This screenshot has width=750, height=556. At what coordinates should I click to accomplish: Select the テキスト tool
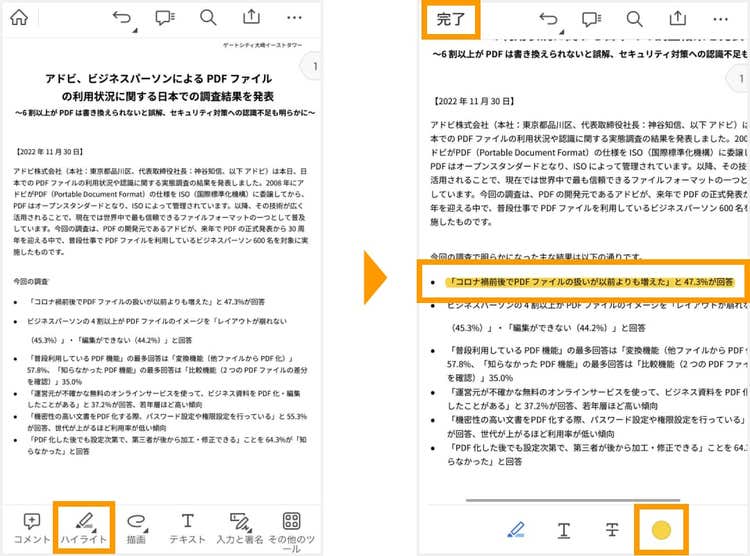tap(188, 528)
